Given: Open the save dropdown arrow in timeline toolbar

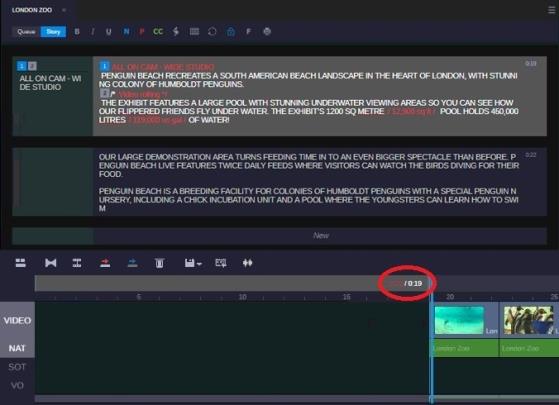Looking at the screenshot, I should tap(199, 264).
